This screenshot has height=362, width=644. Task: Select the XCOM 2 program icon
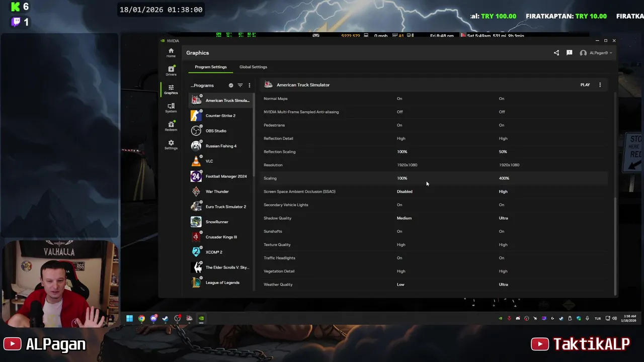tap(196, 252)
